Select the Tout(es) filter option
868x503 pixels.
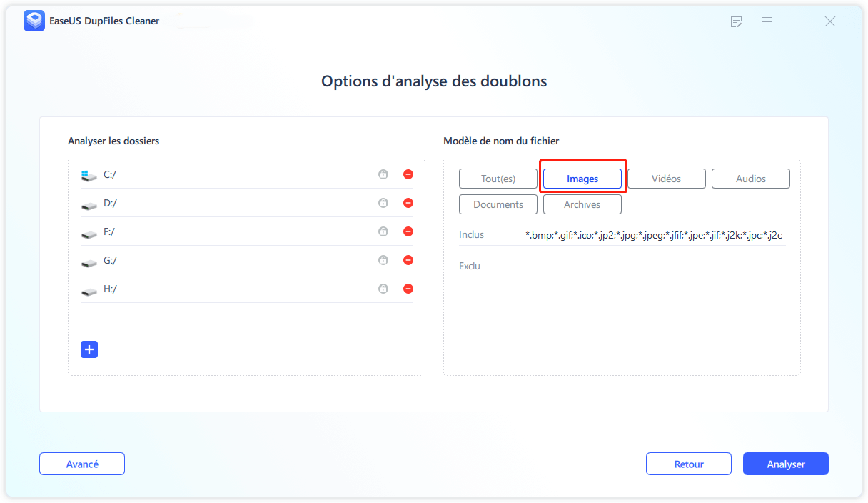498,178
